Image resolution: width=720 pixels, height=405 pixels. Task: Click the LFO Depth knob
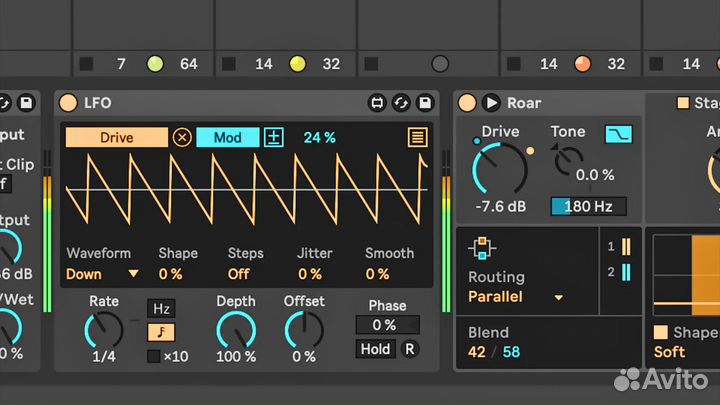pyautogui.click(x=236, y=330)
